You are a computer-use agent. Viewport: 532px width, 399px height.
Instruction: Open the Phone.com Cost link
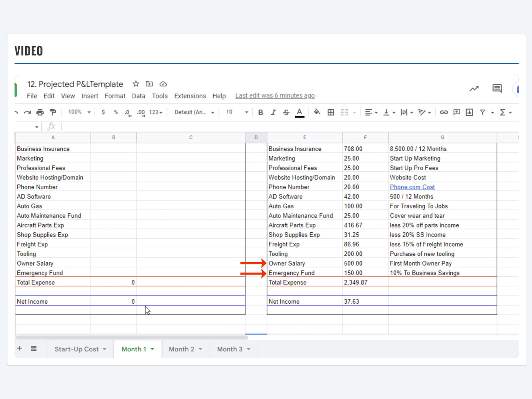(412, 187)
